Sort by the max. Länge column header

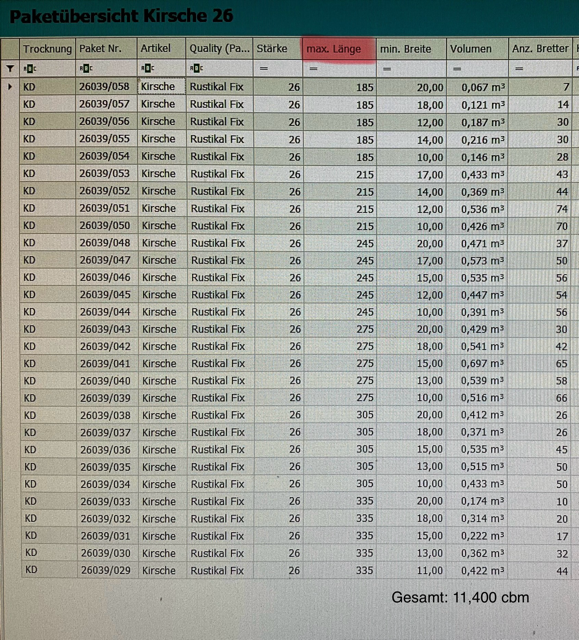coord(339,49)
